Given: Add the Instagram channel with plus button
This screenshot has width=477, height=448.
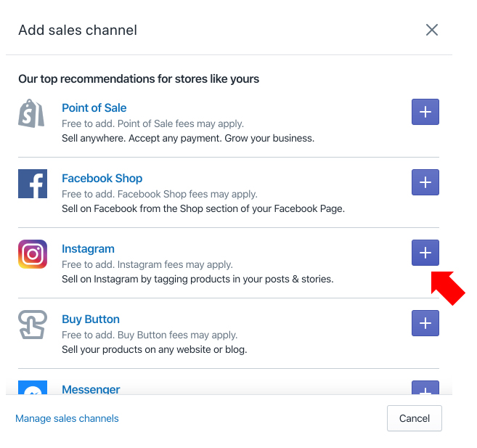Looking at the screenshot, I should pyautogui.click(x=425, y=253).
